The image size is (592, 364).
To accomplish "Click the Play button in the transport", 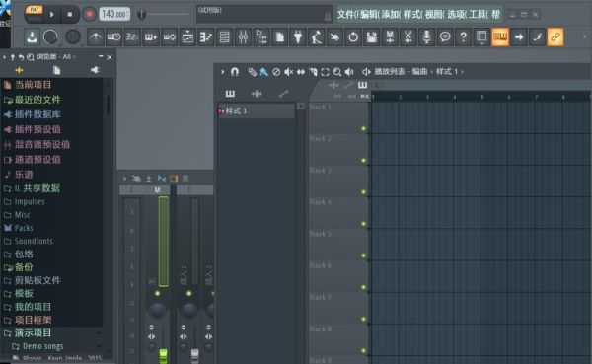I will [x=52, y=15].
